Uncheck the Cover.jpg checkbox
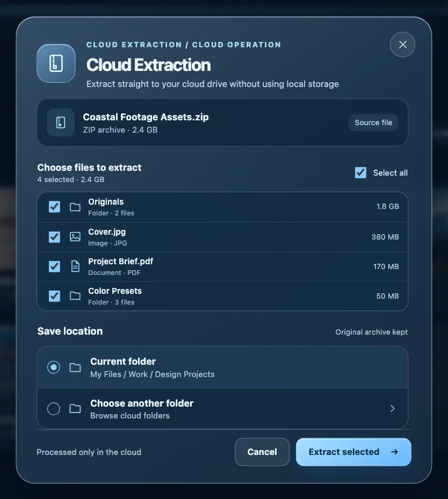Image resolution: width=448 pixels, height=499 pixels. 54,237
